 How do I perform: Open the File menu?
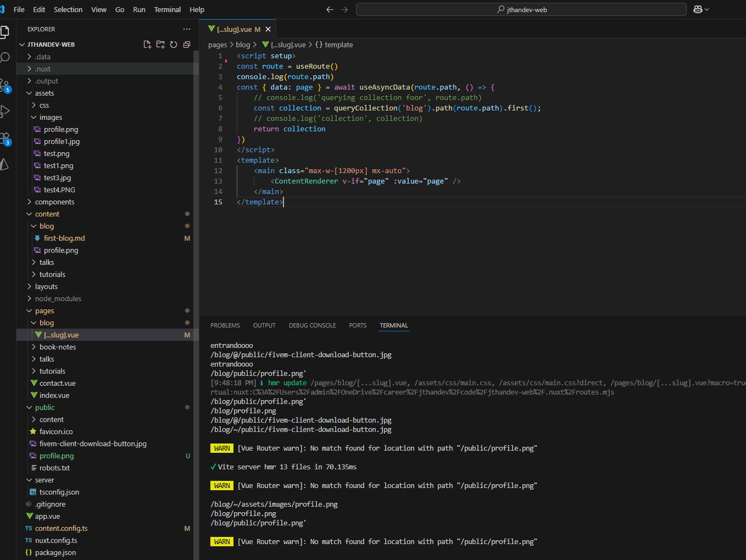(19, 9)
